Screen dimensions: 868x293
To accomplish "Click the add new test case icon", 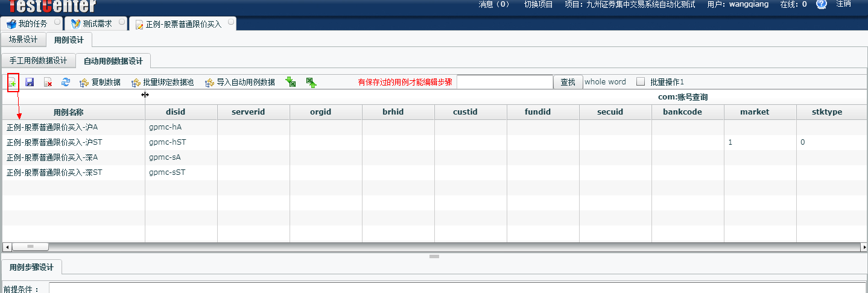I will point(13,82).
